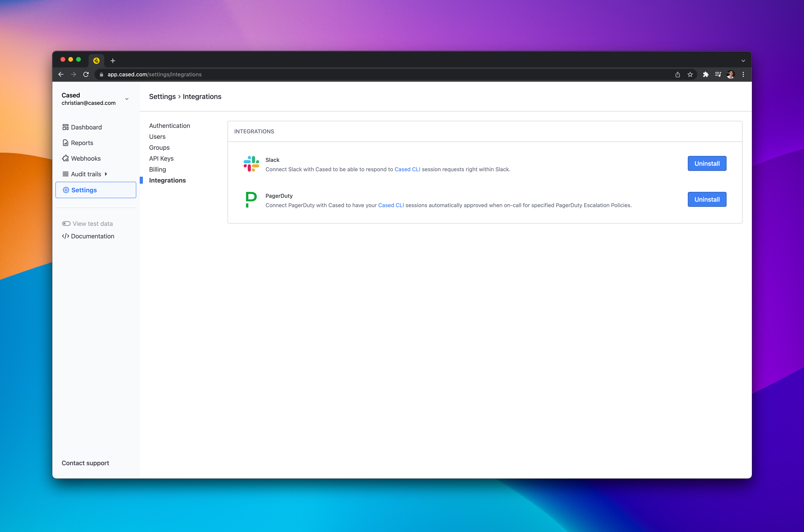Image resolution: width=804 pixels, height=532 pixels.
Task: Uninstall the Slack integration
Action: pos(707,164)
